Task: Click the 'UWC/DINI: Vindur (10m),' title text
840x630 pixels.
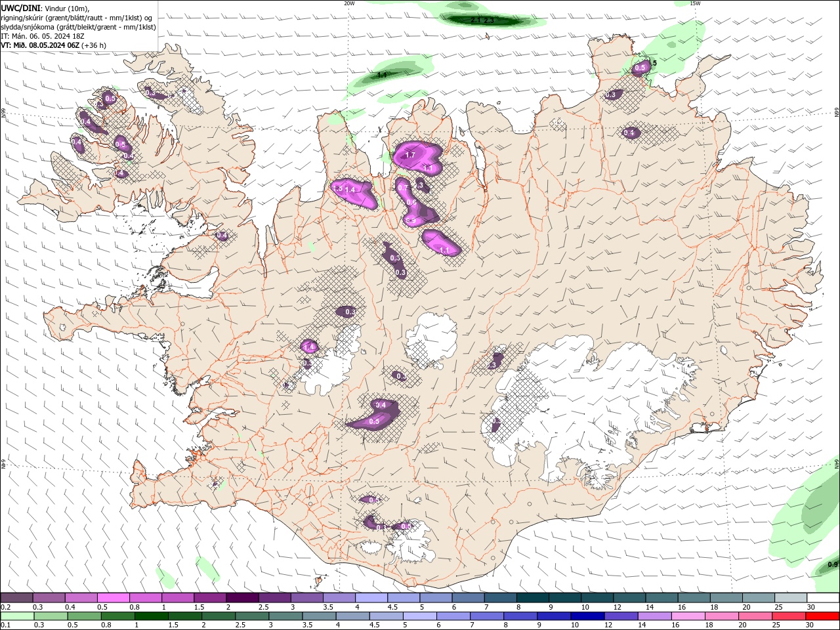Action: coord(46,8)
